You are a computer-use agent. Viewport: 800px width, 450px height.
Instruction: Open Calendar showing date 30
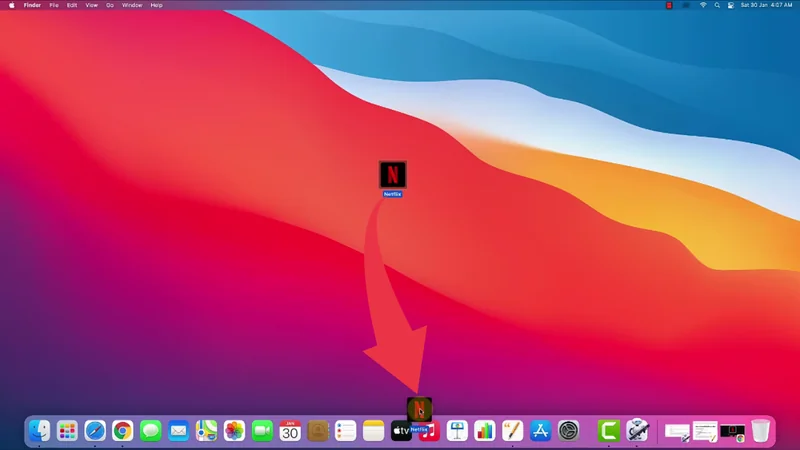290,431
